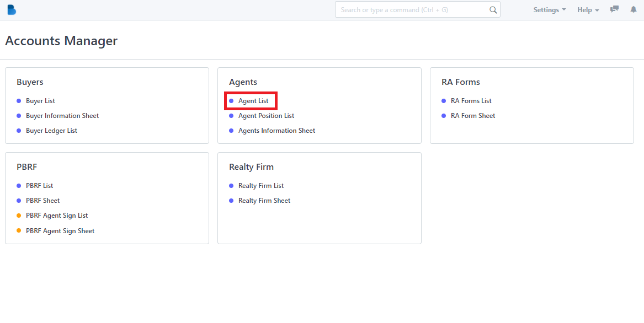This screenshot has width=644, height=323.
Task: Open the Settings dropdown menu
Action: [x=550, y=10]
